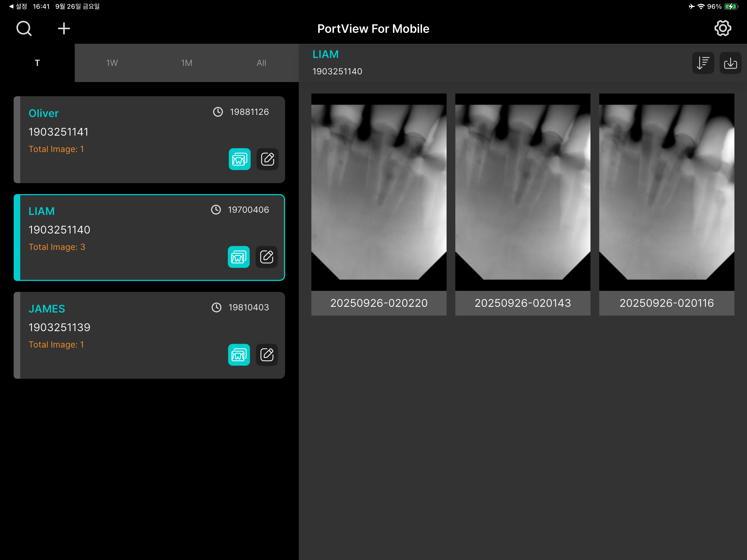Click birthdate 19881126 on Oliver's card

coord(249,112)
